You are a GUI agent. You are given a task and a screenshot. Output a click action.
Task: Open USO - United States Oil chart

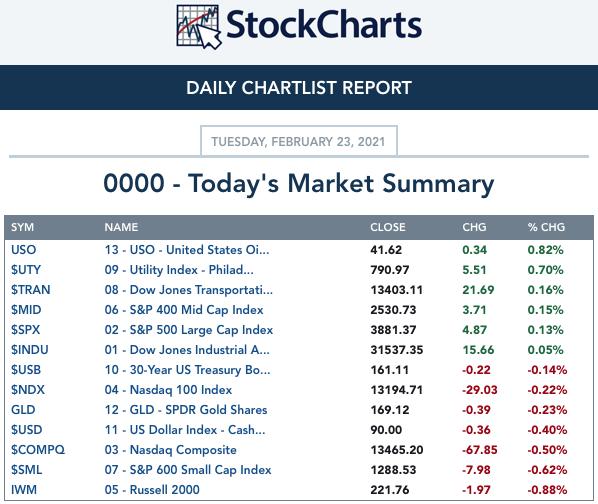(187, 250)
